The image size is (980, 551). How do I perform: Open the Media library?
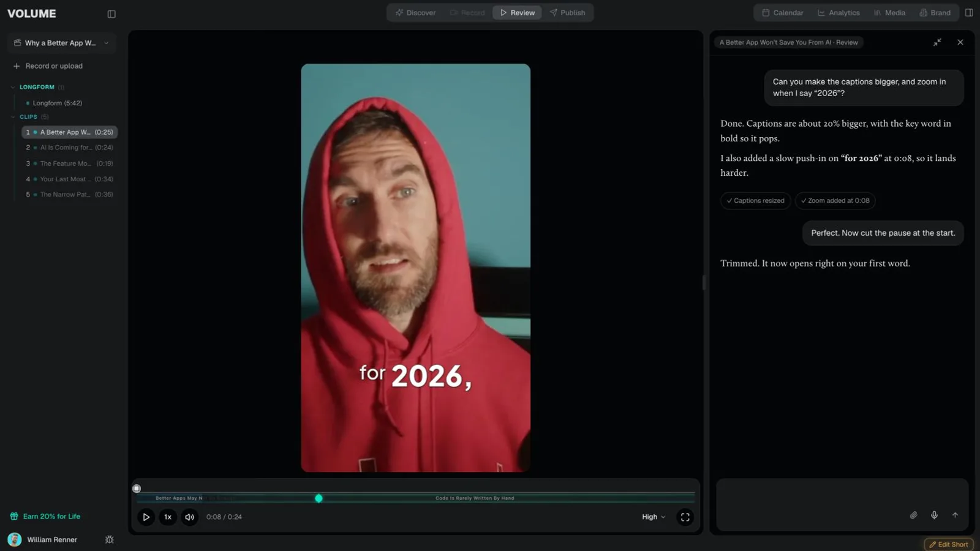point(889,12)
